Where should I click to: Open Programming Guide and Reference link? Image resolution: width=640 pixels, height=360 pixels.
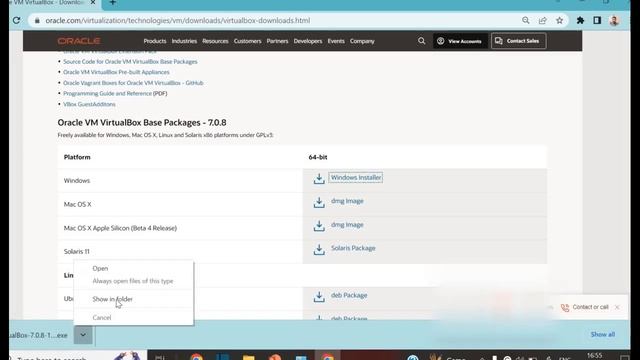click(x=107, y=93)
